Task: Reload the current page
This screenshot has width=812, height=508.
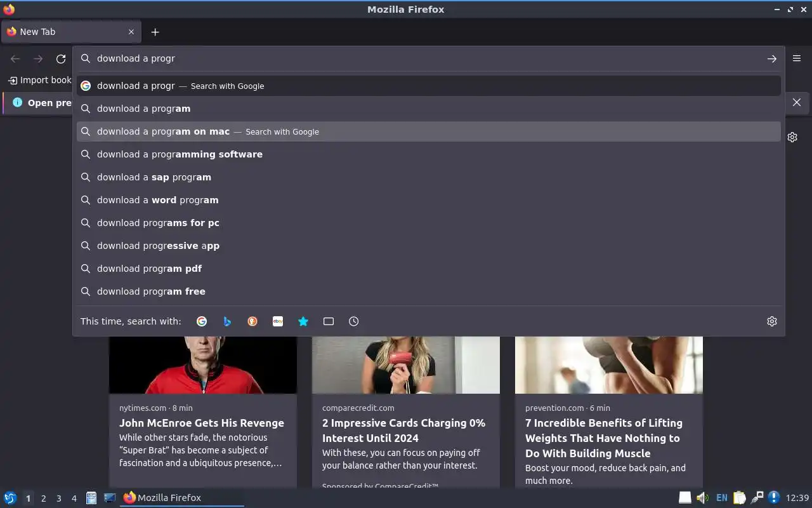Action: pos(61,58)
